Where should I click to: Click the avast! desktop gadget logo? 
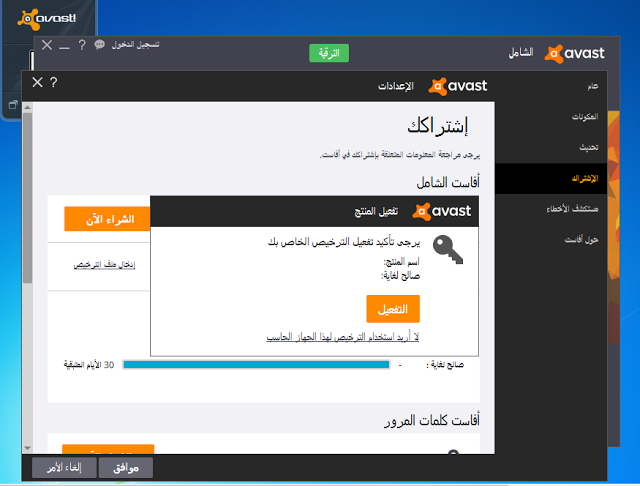[x=47, y=19]
